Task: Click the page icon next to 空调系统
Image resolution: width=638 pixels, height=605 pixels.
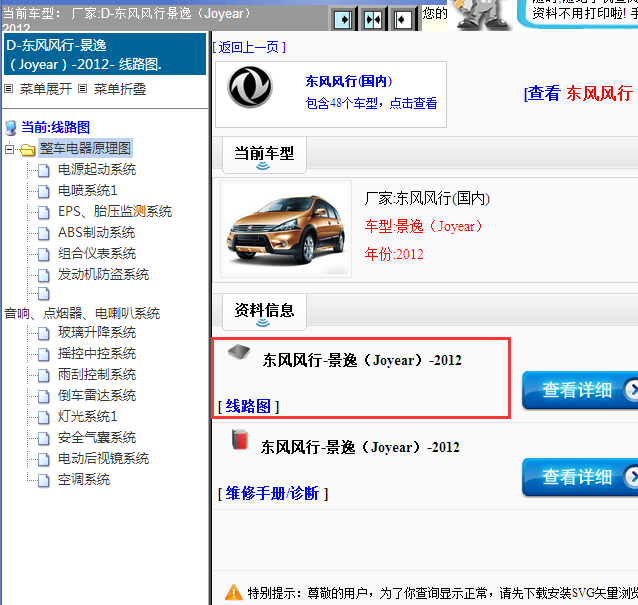Action: 44,481
